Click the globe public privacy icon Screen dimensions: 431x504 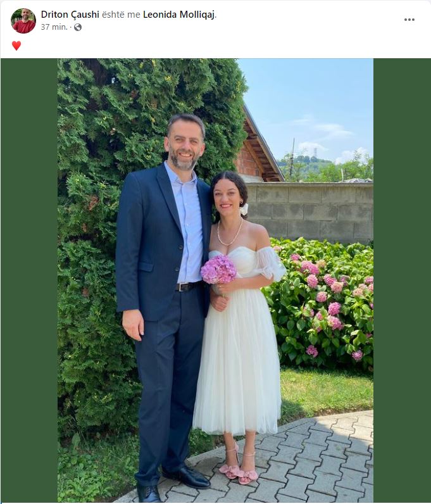[x=77, y=27]
